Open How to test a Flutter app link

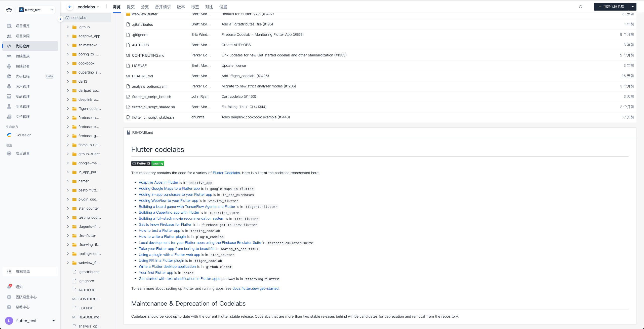[x=159, y=231]
